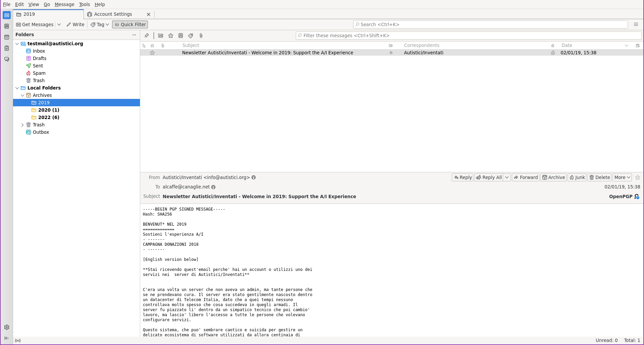Star the Newsletter Autistici/Inventati message

coord(152,53)
